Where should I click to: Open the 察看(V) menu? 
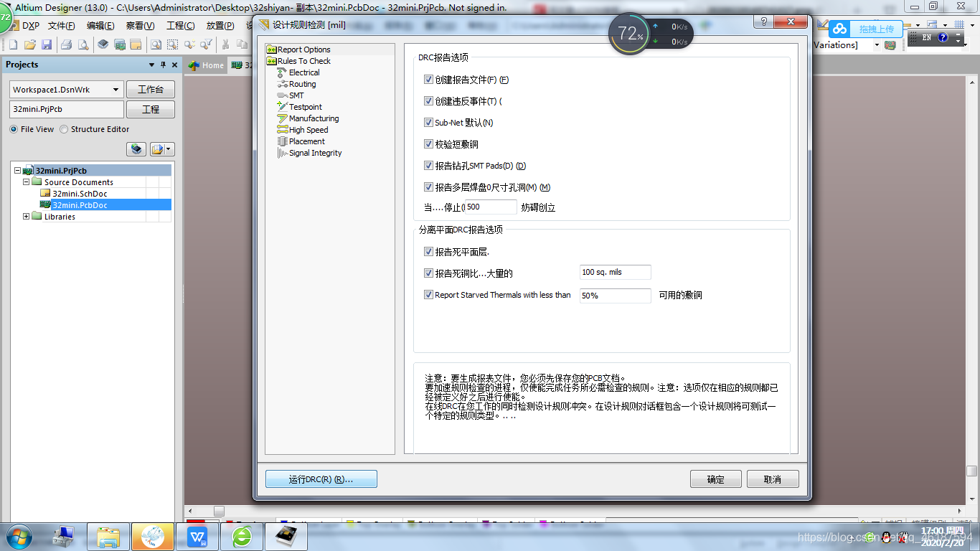[141, 25]
